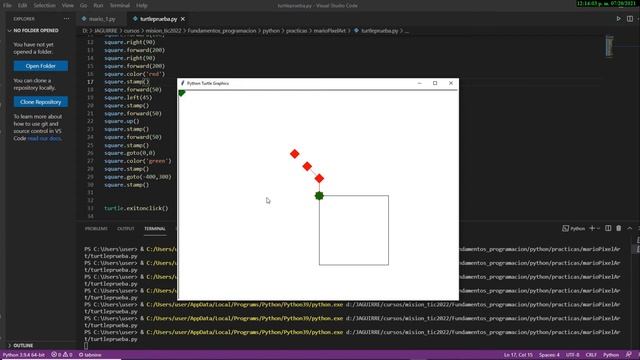Click the Clone Repository button
Image resolution: width=640 pixels, height=360 pixels.
point(40,102)
